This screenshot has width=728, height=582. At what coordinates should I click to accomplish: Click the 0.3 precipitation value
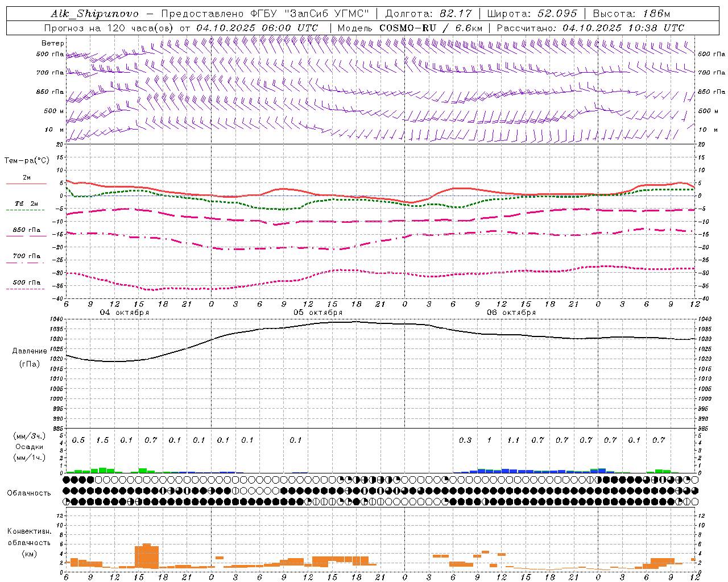pyautogui.click(x=465, y=440)
